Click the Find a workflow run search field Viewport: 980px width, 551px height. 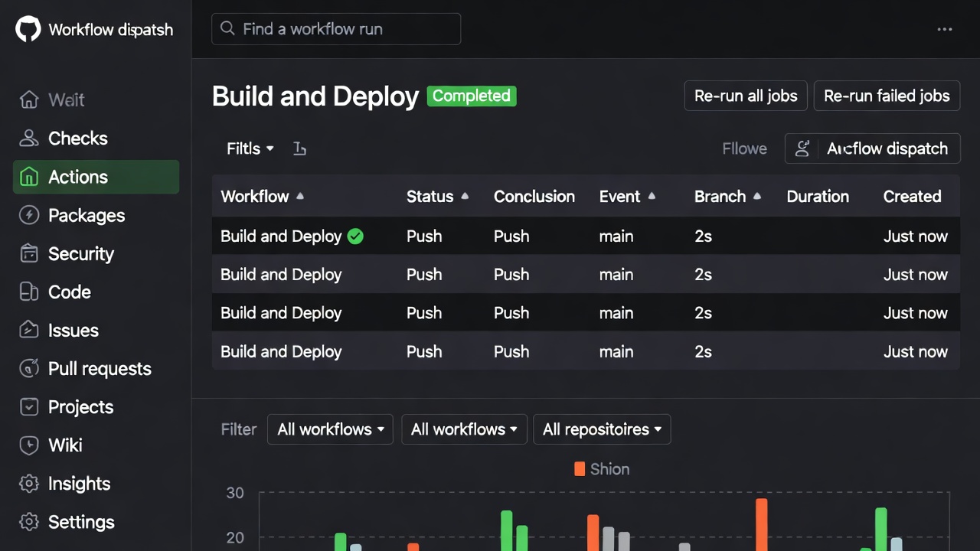pyautogui.click(x=335, y=29)
